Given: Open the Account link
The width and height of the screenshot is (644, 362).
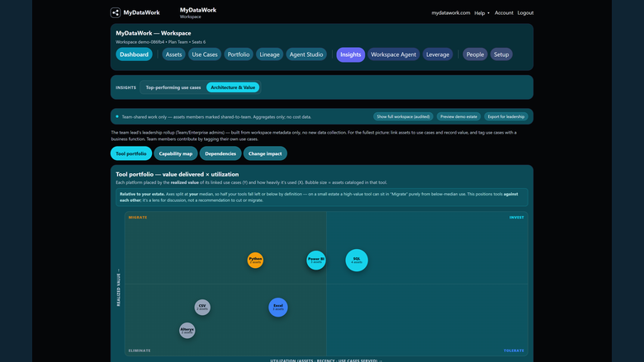Looking at the screenshot, I should (x=504, y=13).
